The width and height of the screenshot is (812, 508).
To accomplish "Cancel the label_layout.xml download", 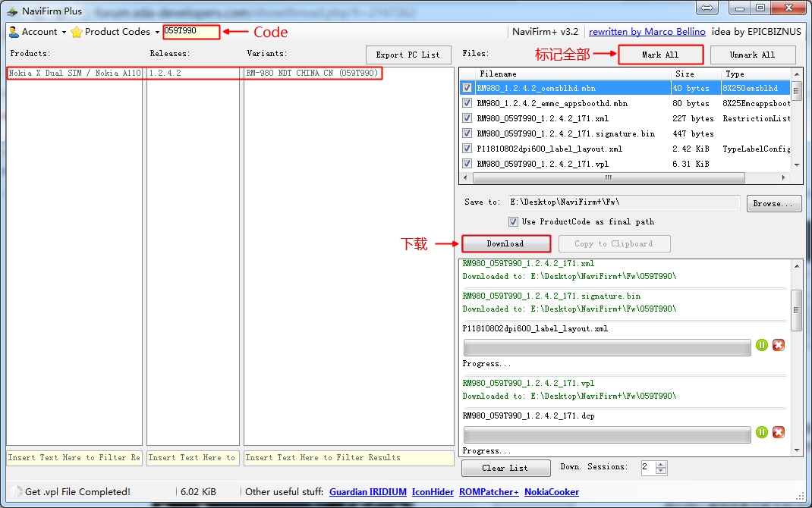I will pos(778,345).
